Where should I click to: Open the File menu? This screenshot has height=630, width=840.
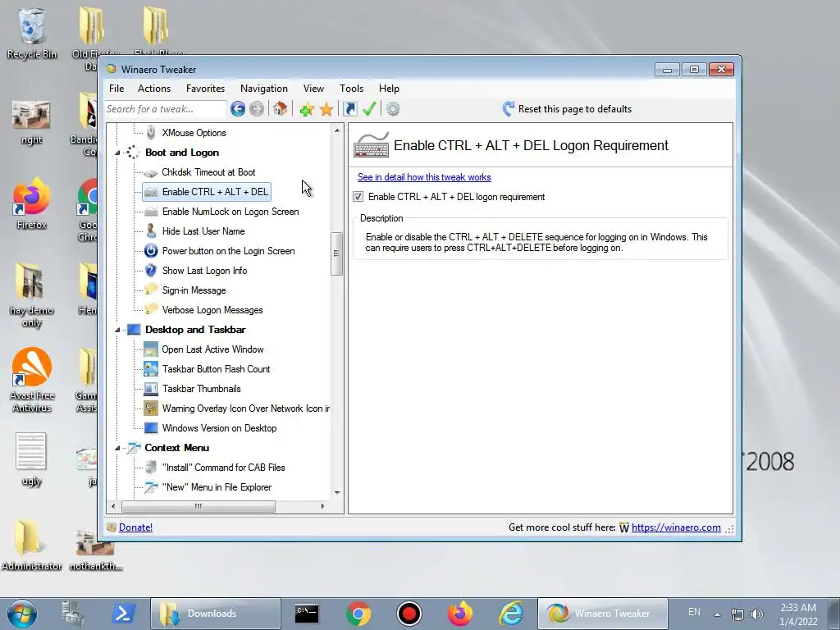coord(116,89)
